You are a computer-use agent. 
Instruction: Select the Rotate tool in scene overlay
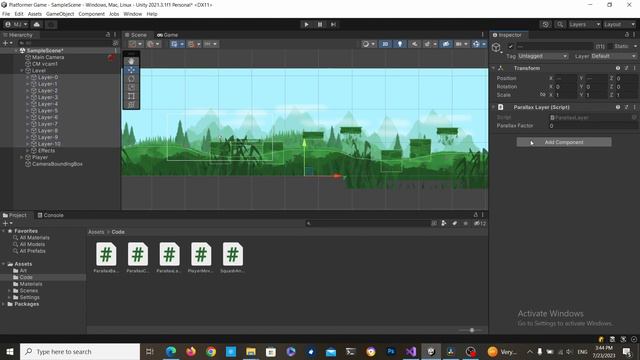(x=131, y=79)
